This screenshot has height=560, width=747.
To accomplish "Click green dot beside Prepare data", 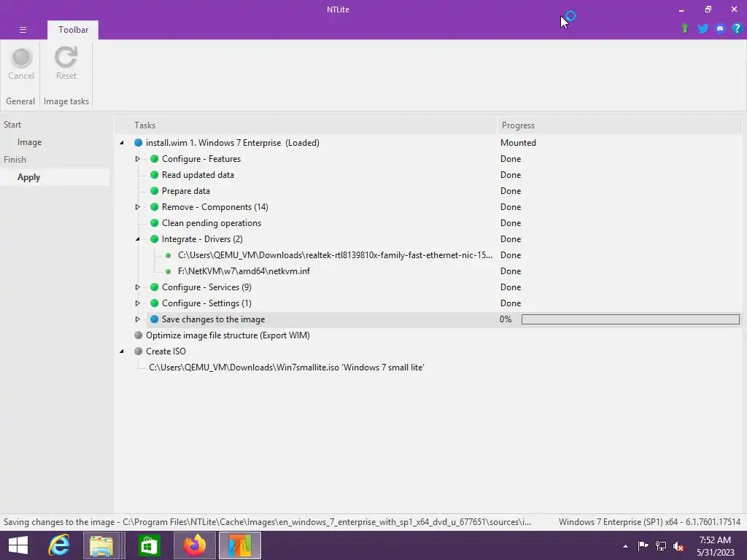I will pos(155,191).
